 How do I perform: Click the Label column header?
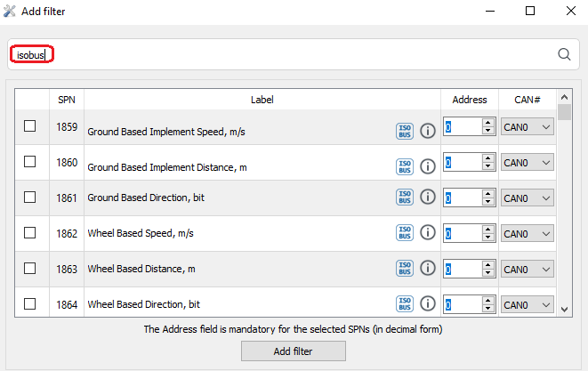point(262,100)
